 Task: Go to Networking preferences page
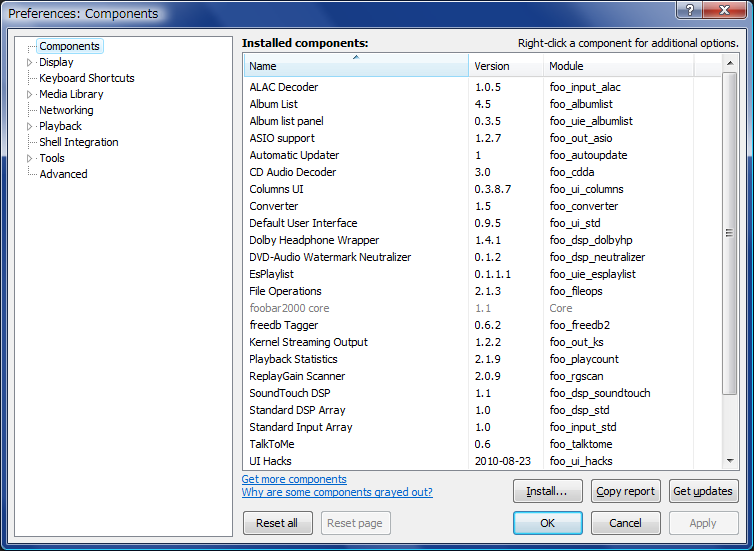click(66, 110)
